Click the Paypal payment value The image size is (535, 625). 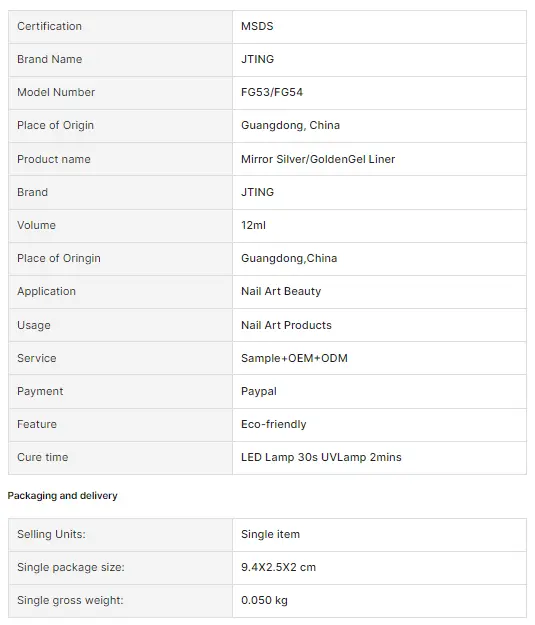pyautogui.click(x=258, y=391)
